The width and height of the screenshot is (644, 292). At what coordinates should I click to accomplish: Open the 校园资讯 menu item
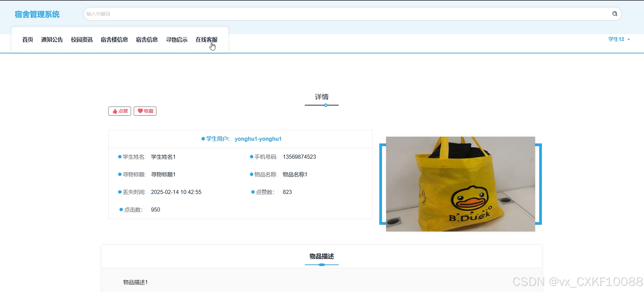click(x=82, y=40)
